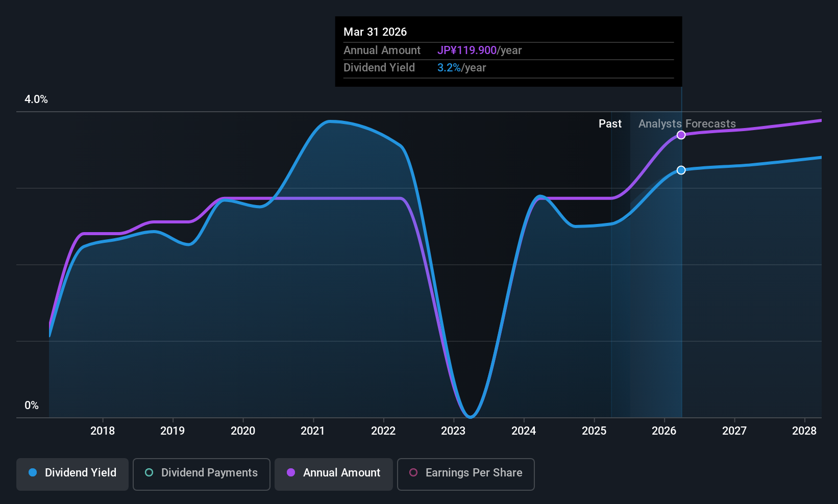838x504 pixels.
Task: Click the tooltip Dividend Yield label
Action: coord(379,68)
